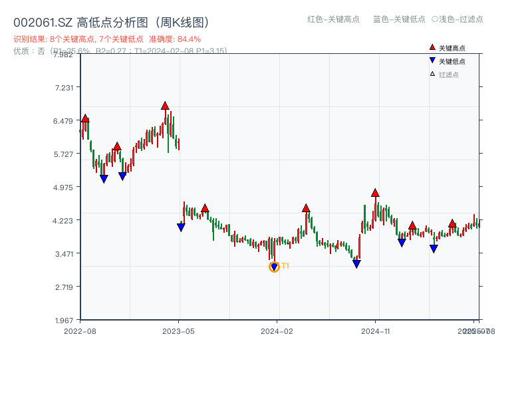Select the orange T1 circle marker
Viewport: 532px width, 399px height.
click(274, 266)
